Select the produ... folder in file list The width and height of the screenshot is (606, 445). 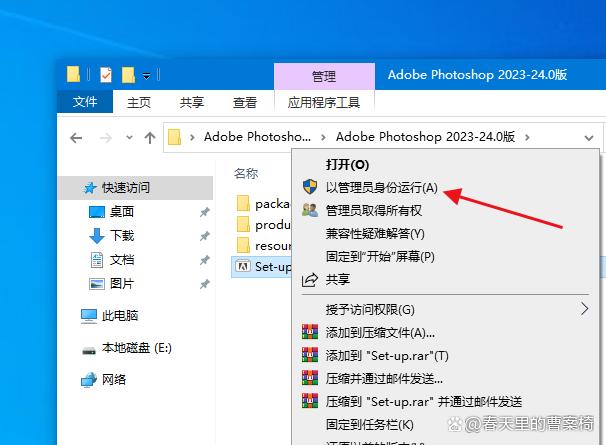click(263, 224)
